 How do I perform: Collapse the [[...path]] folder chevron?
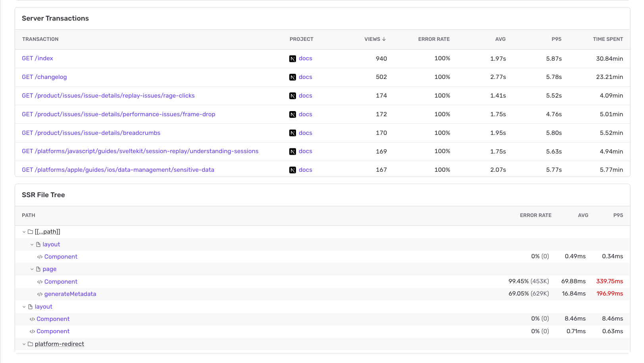[24, 232]
